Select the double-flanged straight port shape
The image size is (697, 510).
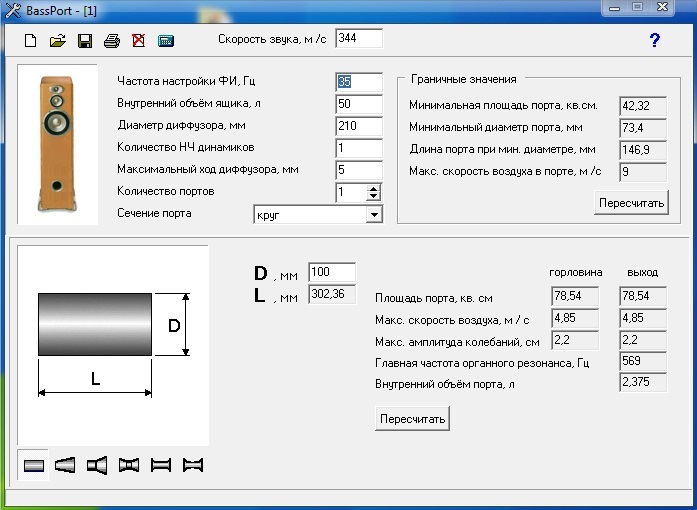[x=161, y=466]
